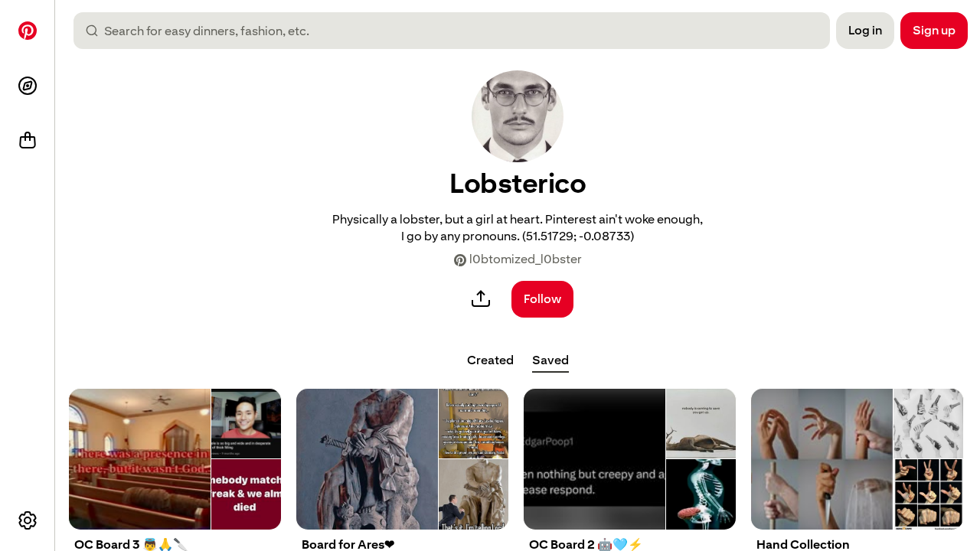
Task: Click the Sign up button
Action: click(x=934, y=31)
